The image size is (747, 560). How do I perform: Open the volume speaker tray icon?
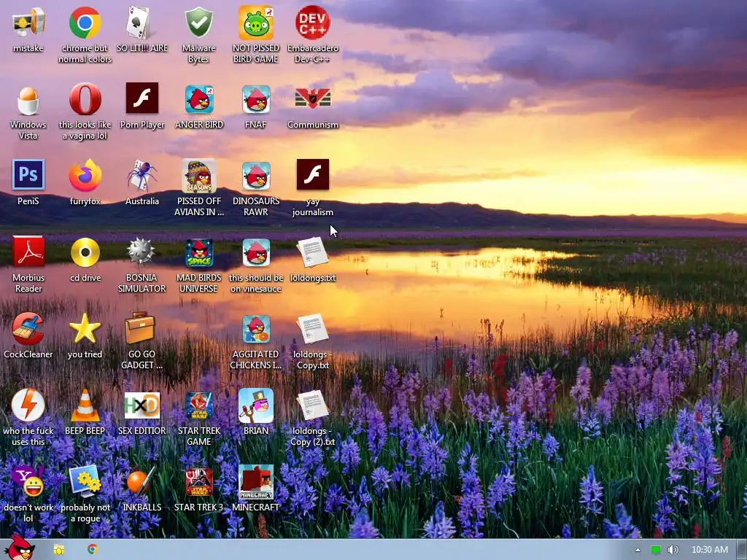pos(673,550)
